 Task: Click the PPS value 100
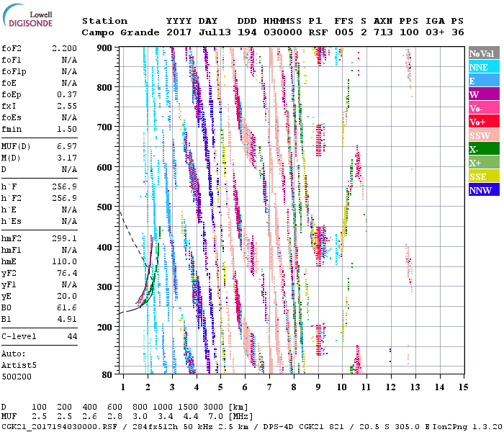pos(409,32)
